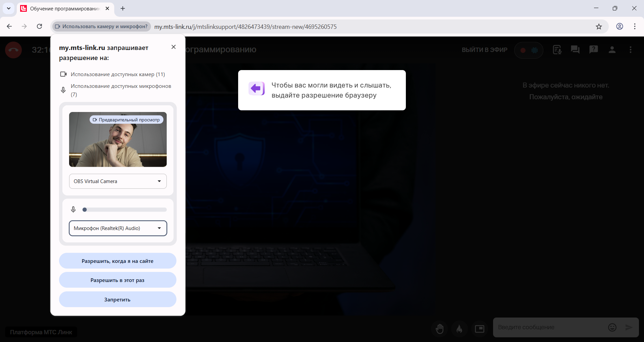Open the meeting more-options vertical dots

point(631,50)
